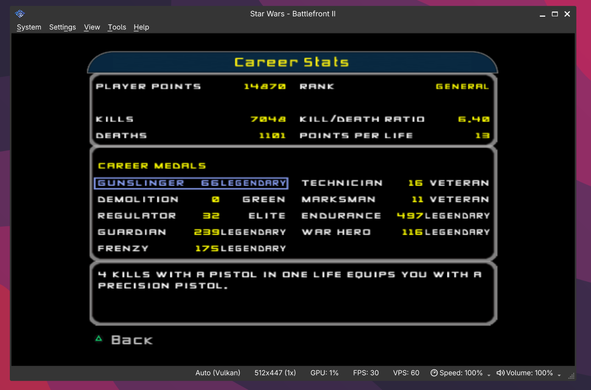Click the Endurance medal row
Image resolution: width=591 pixels, height=390 pixels.
(x=395, y=216)
